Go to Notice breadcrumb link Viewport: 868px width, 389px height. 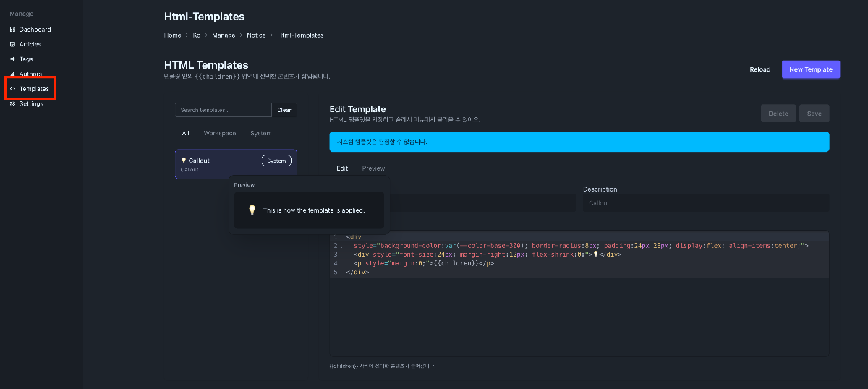256,35
